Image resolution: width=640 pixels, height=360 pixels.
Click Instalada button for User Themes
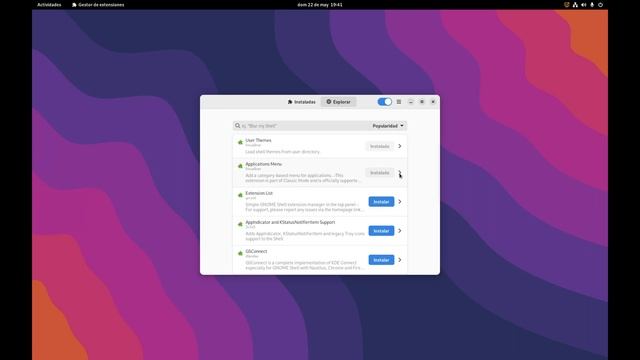coord(380,146)
